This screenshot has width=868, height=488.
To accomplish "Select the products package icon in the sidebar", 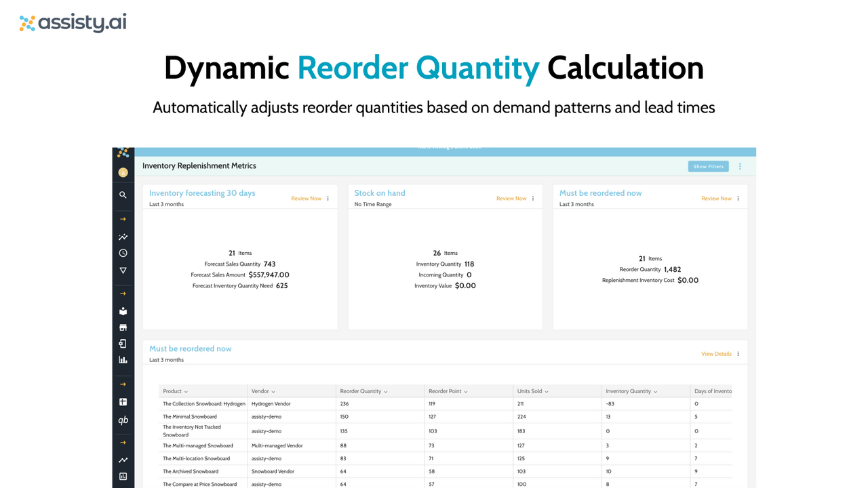I will 123,311.
